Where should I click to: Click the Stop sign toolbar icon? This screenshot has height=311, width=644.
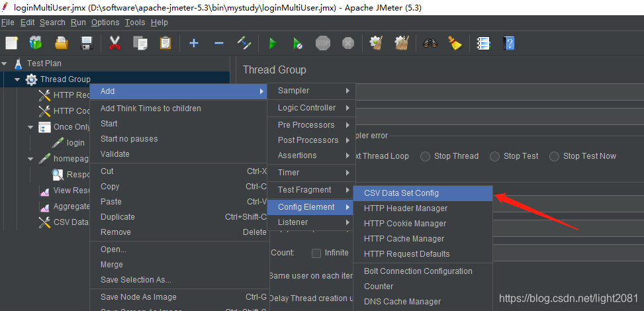[x=323, y=43]
